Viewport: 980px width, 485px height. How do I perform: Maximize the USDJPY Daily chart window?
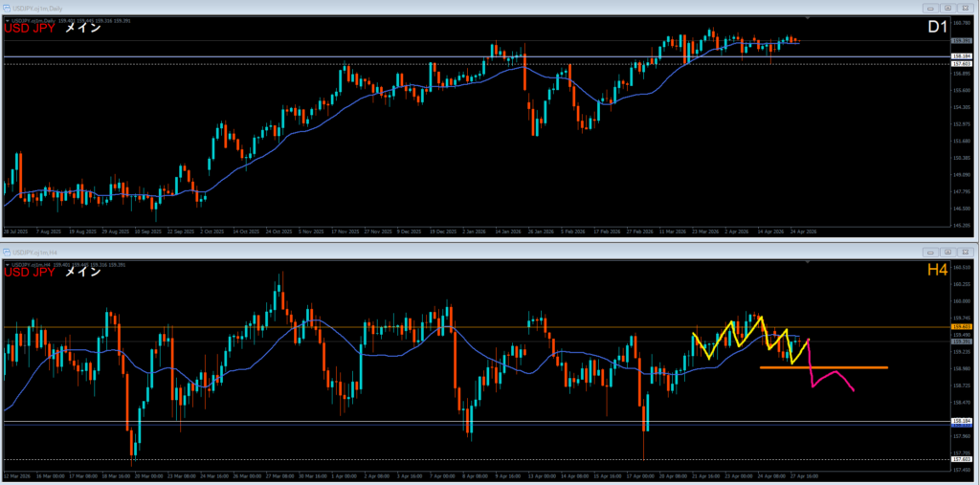coord(947,7)
